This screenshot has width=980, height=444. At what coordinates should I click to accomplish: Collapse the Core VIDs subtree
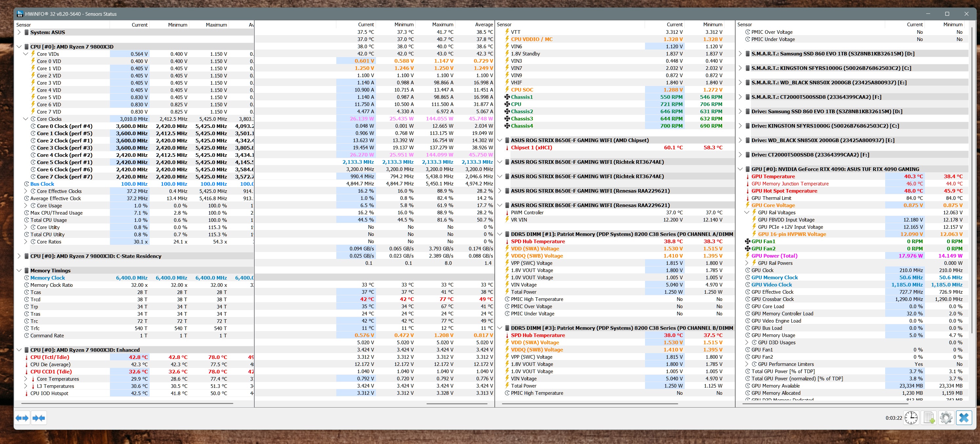coord(26,54)
